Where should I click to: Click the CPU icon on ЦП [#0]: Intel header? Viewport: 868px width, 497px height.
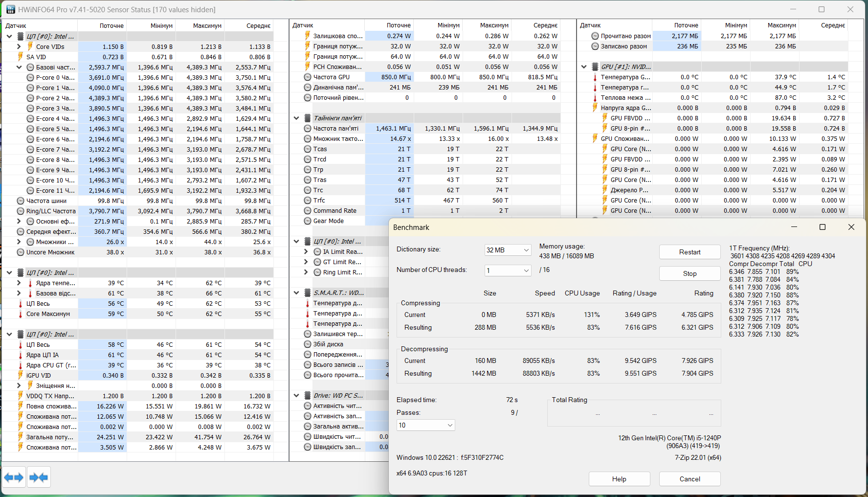pos(20,36)
